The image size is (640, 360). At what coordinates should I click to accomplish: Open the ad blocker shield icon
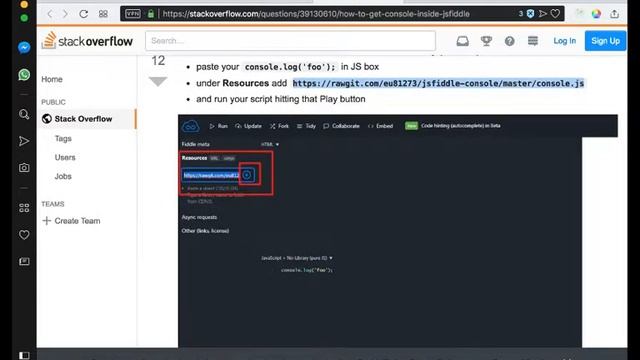point(530,13)
